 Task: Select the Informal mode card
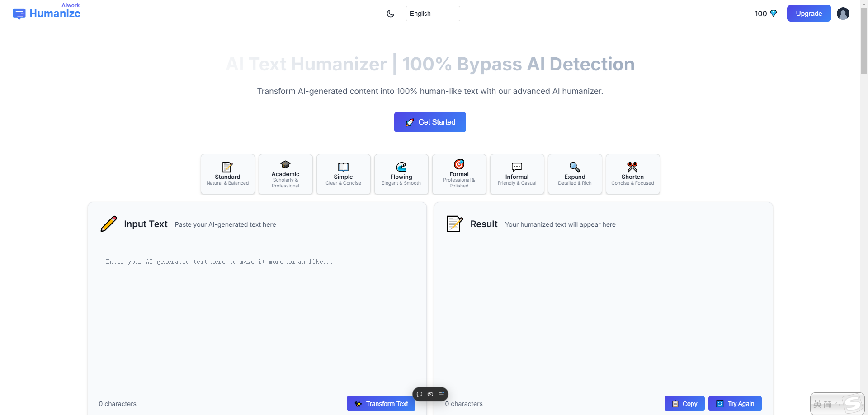point(517,174)
